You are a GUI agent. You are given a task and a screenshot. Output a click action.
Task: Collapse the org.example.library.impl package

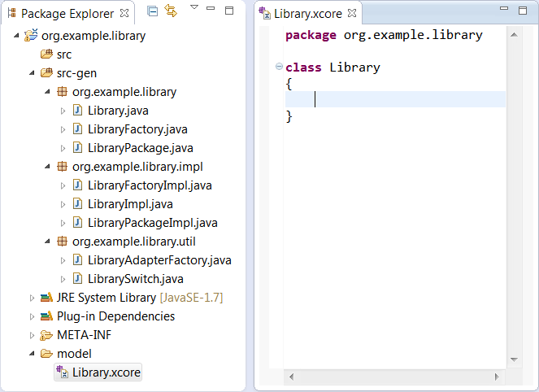(x=47, y=167)
